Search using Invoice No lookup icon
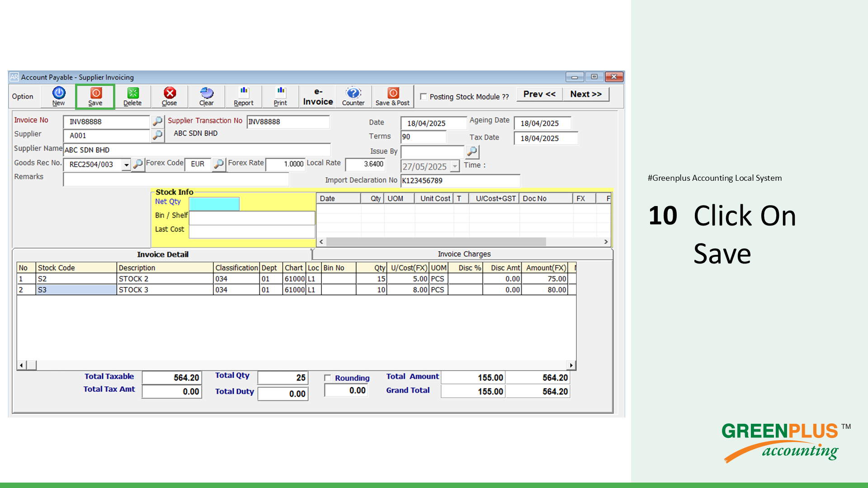 point(157,121)
